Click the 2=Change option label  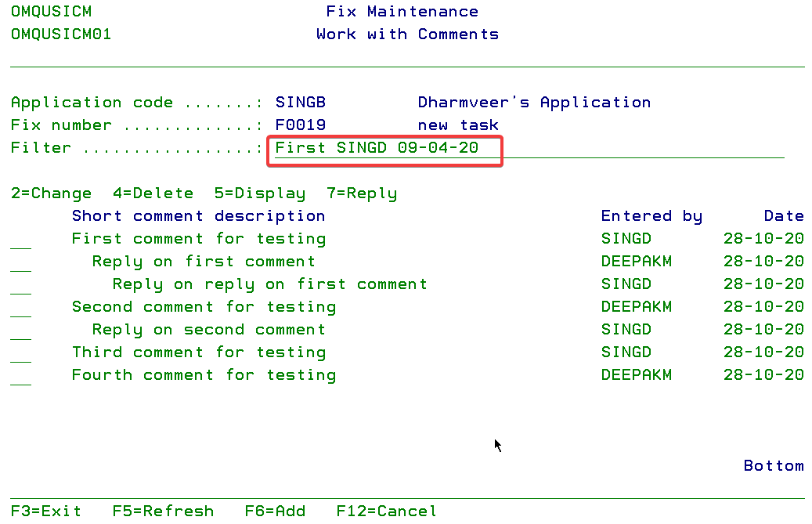(x=51, y=193)
